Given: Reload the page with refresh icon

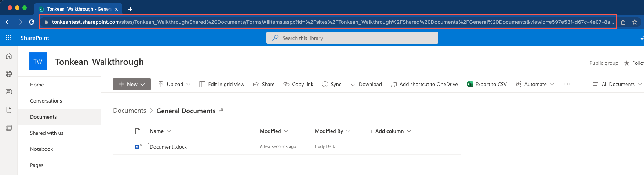Looking at the screenshot, I should pyautogui.click(x=32, y=22).
